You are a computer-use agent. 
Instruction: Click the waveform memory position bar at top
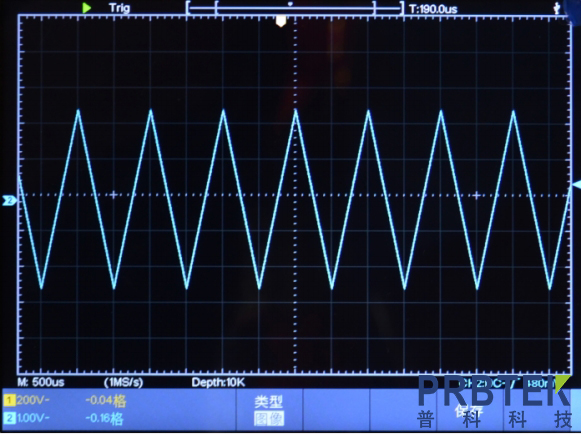295,7
